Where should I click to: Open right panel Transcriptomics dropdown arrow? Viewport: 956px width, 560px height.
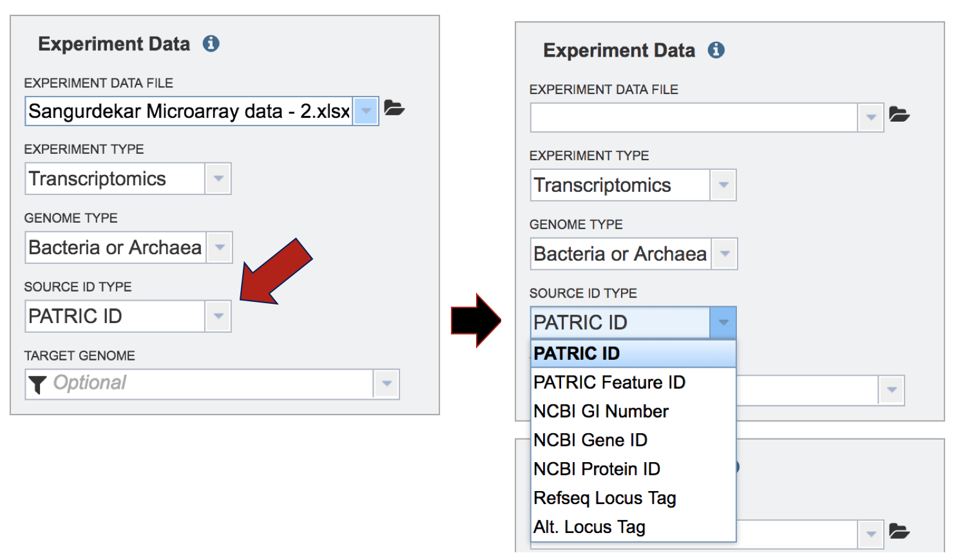point(723,185)
